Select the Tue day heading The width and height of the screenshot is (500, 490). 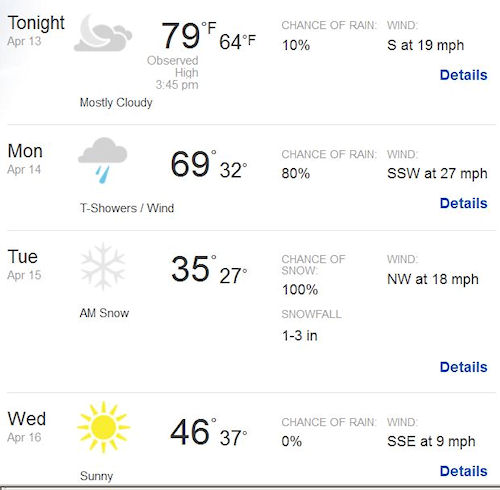tap(23, 257)
